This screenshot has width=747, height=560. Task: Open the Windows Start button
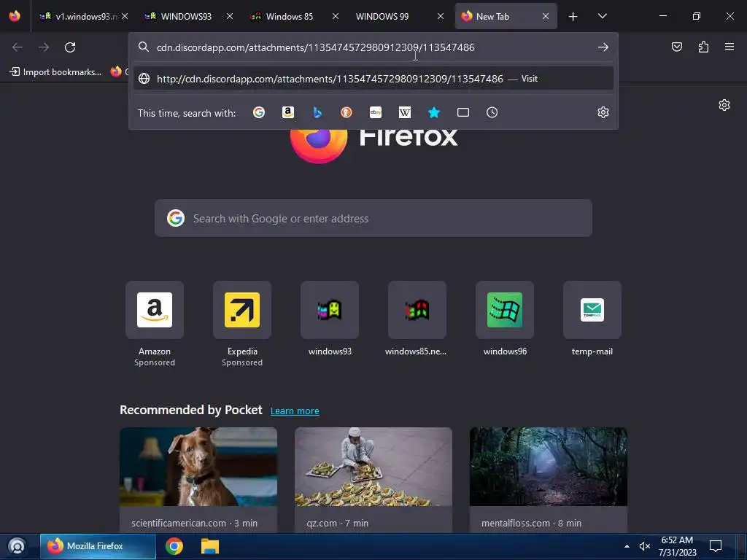(18, 546)
